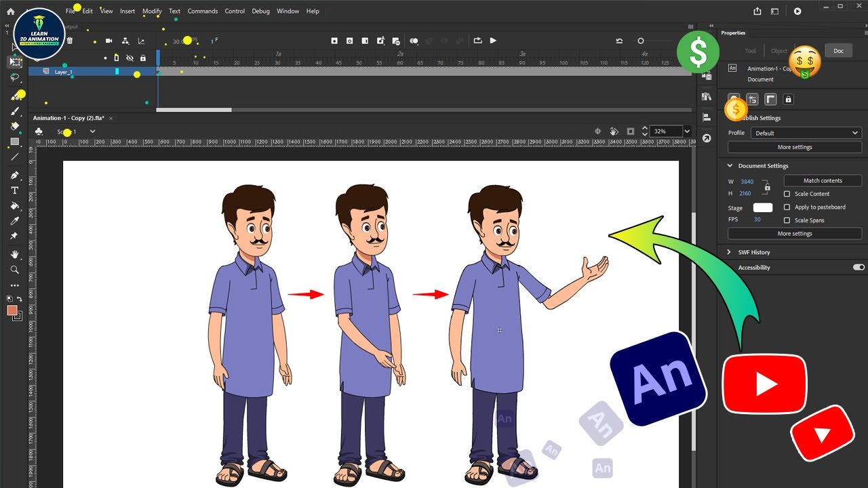Screen dimensions: 868x488
Task: Select the Asset Warp pin tool
Action: coord(15,236)
